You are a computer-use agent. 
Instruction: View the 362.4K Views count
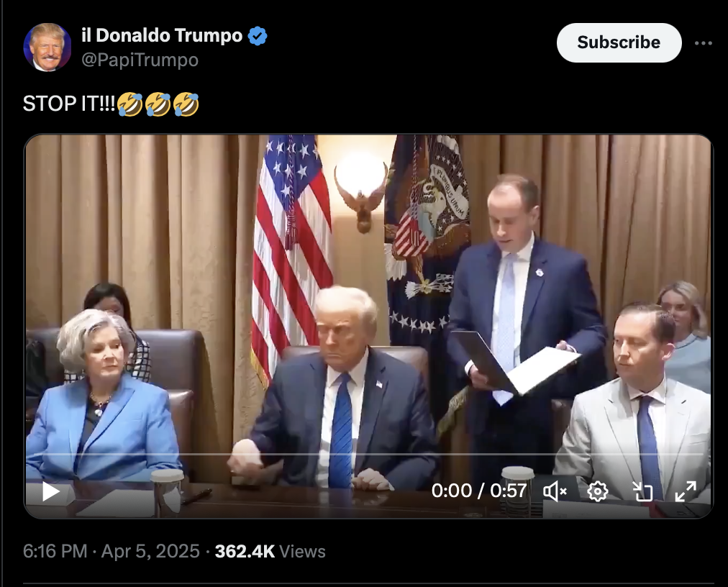point(270,551)
